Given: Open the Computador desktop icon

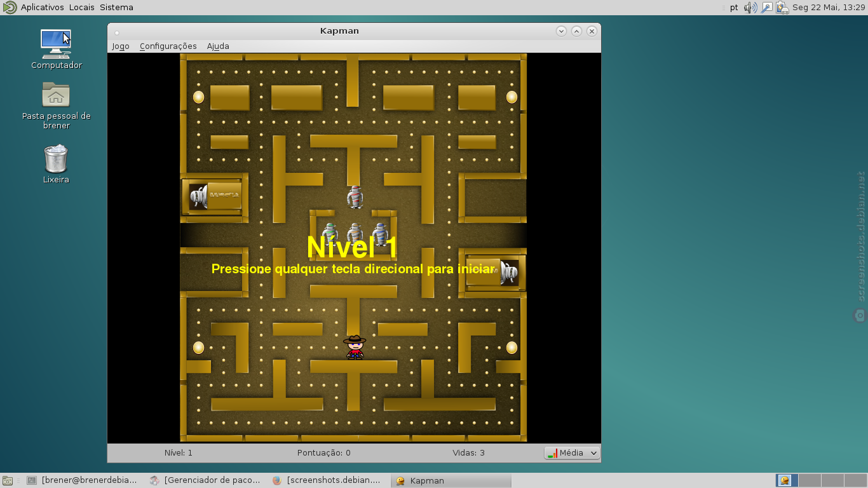Looking at the screenshot, I should tap(56, 49).
